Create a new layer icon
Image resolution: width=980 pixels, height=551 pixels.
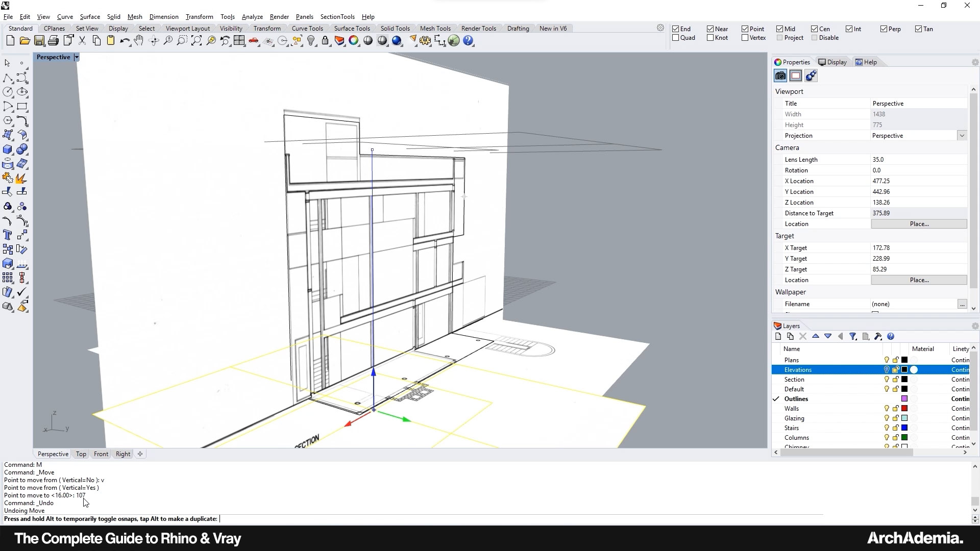point(778,336)
